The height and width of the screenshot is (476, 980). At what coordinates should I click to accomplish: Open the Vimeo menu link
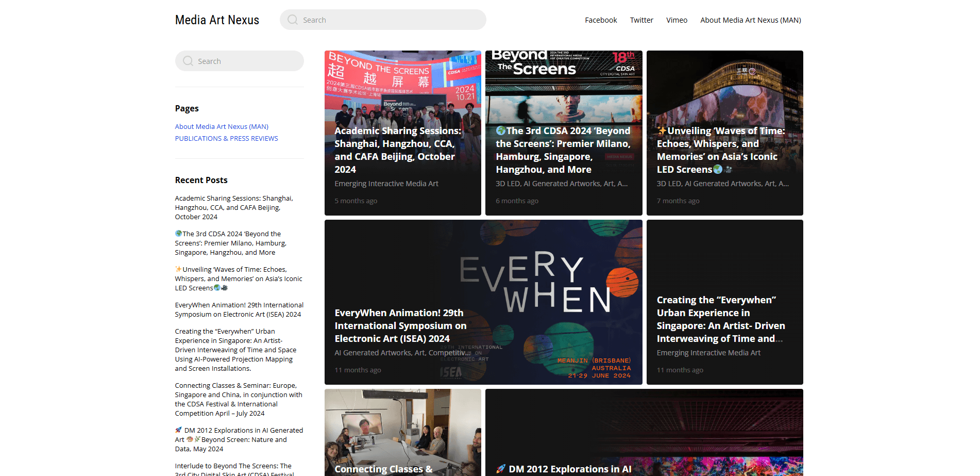(677, 20)
